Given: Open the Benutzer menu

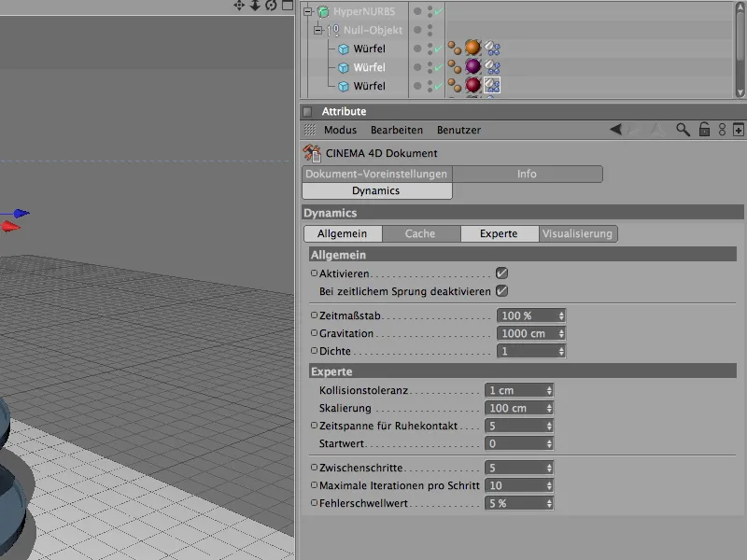Looking at the screenshot, I should pyautogui.click(x=458, y=130).
